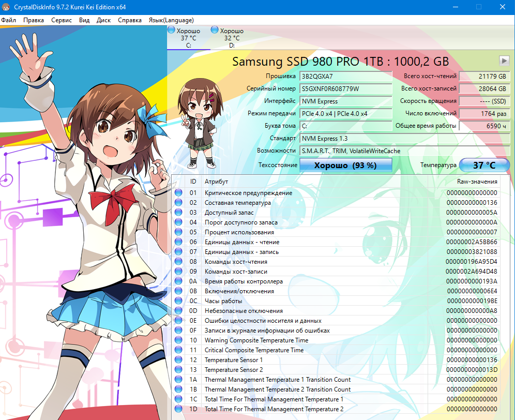Screen dimensions: 515x420
Task: Click the chibi character image next to firmware
Action: [200, 123]
